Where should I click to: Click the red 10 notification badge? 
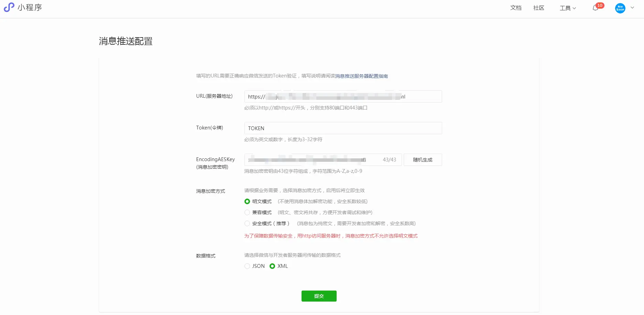tap(600, 6)
